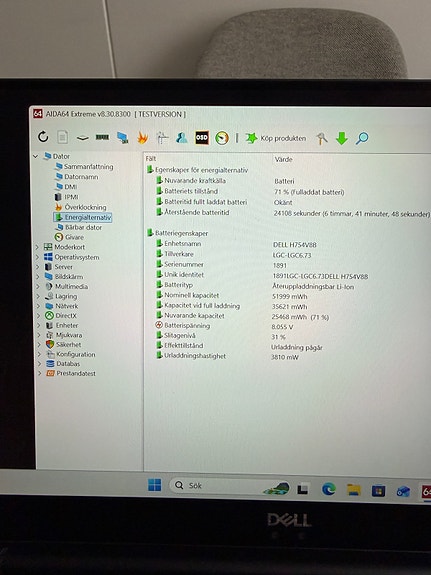Viewport: 431px width, 575px height.
Task: Expand the DirectX tree node
Action: 39,315
